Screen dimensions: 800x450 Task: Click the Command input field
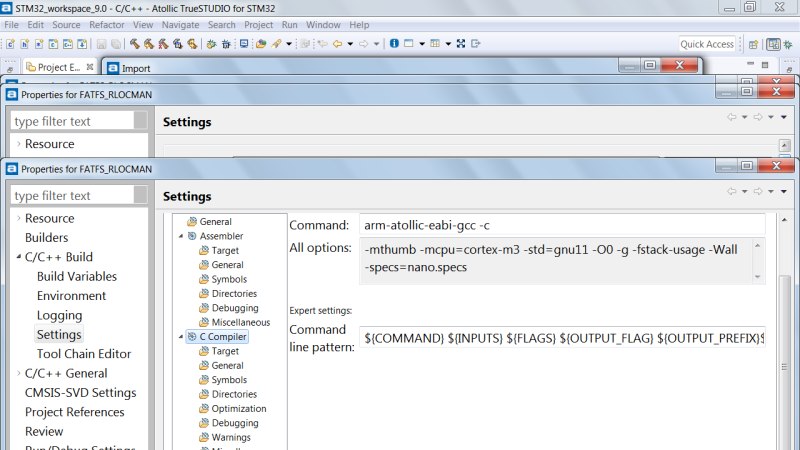point(562,225)
